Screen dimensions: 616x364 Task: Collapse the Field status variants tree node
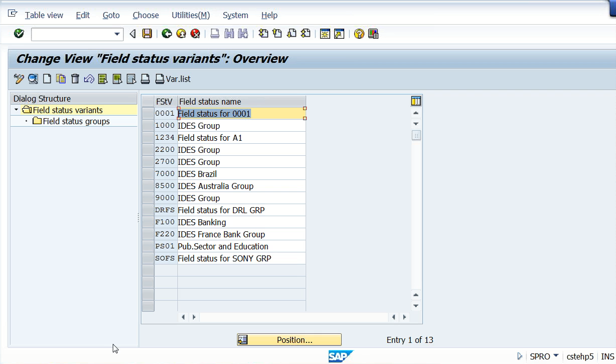pyautogui.click(x=16, y=110)
